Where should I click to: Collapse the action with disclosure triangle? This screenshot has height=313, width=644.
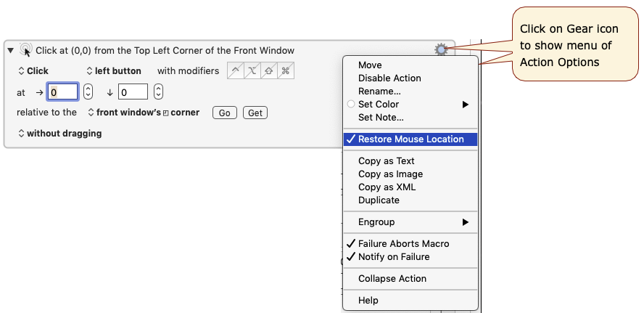[x=11, y=50]
